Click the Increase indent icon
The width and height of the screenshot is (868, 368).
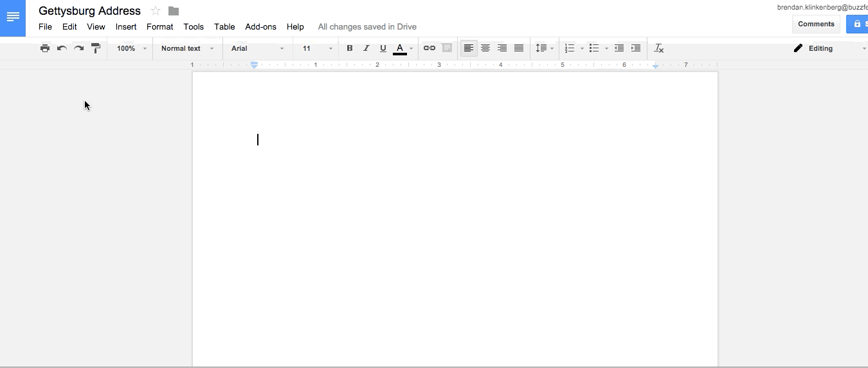(636, 48)
